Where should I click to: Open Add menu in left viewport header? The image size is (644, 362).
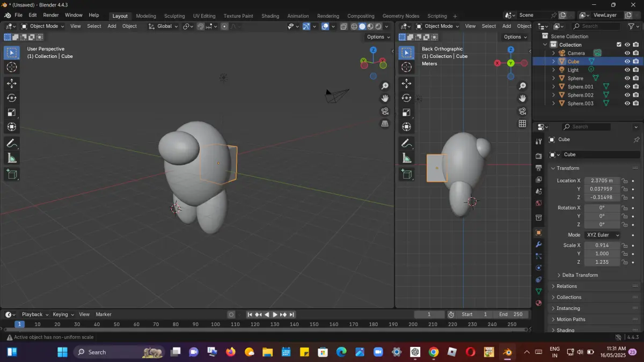click(112, 26)
